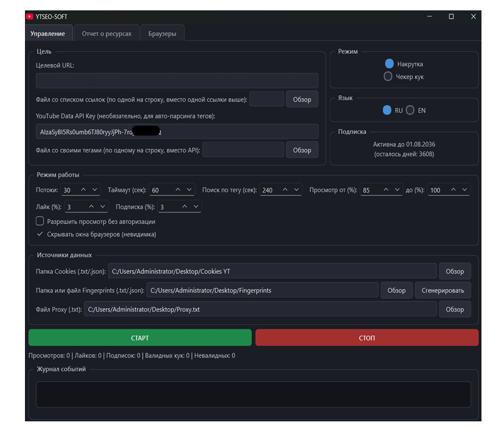Browse for links-list file with Обзор
504x439 pixels.
tap(302, 99)
